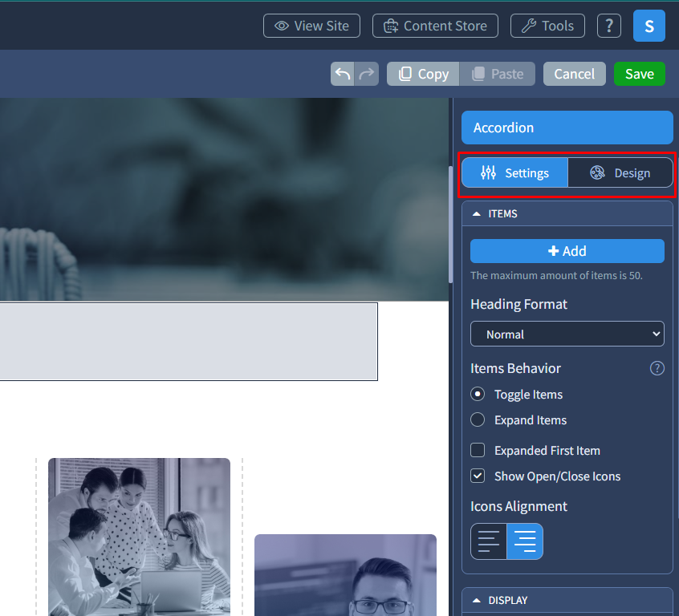Align icons to the right
The image size is (679, 616).
tap(525, 541)
